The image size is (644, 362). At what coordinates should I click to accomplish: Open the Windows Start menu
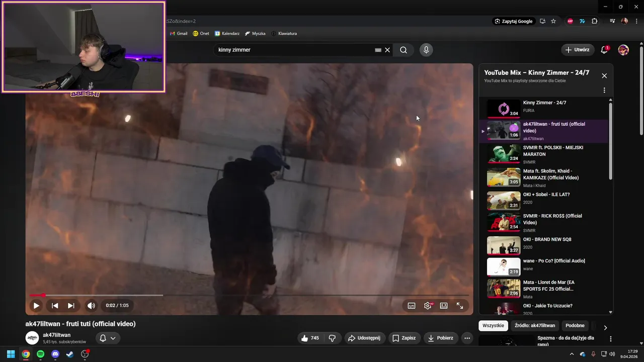pos(11,354)
